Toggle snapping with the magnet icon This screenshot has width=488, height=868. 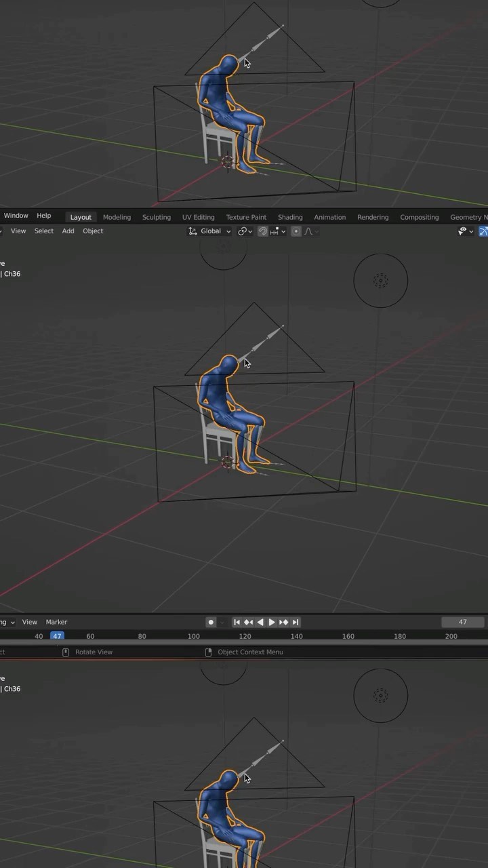pyautogui.click(x=263, y=231)
